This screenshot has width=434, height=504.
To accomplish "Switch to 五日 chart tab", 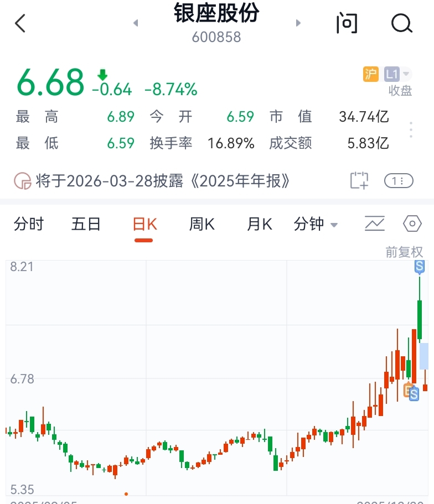I will coord(86,224).
